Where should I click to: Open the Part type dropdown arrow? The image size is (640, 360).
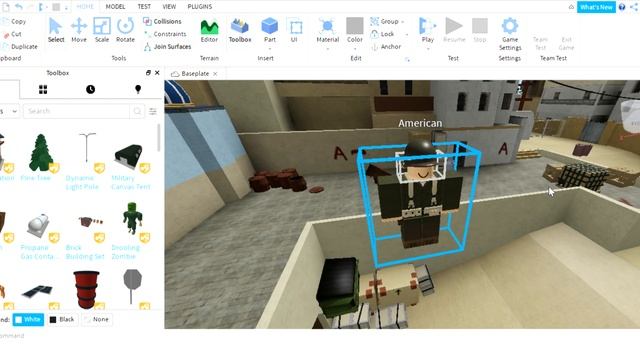(x=270, y=49)
